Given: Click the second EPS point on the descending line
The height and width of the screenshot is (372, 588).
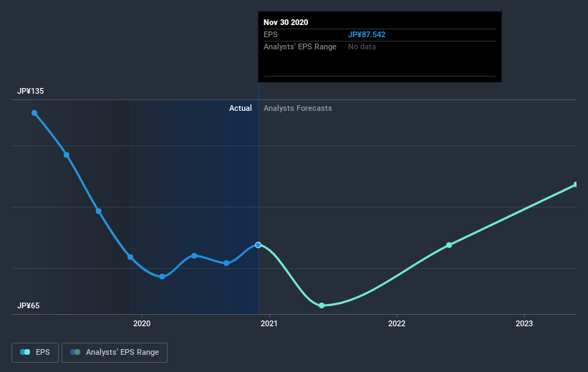Looking at the screenshot, I should point(67,155).
